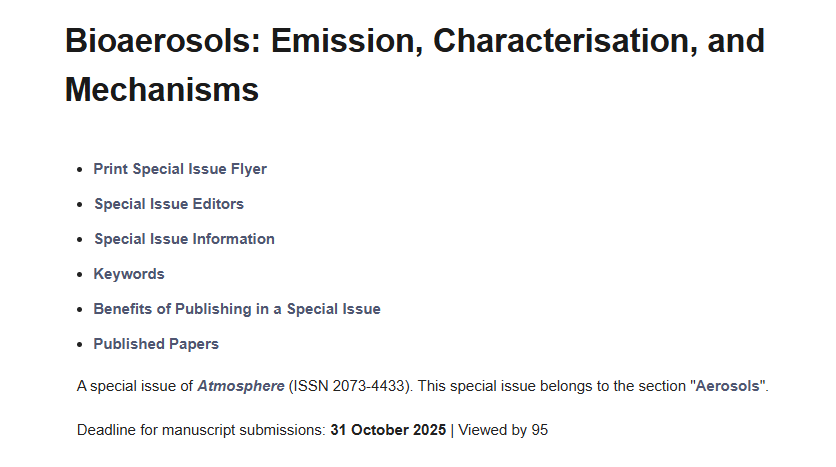Click the 'A special issue of' text
The image size is (836, 467).
135,386
